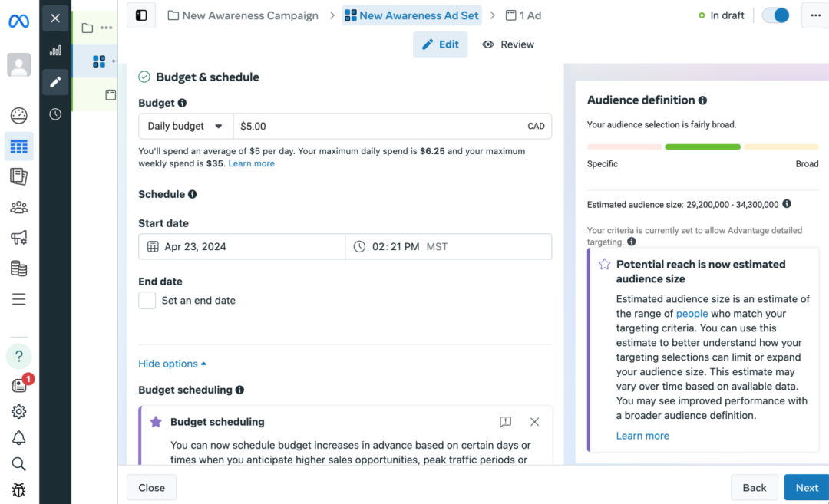Image resolution: width=829 pixels, height=504 pixels.
Task: Click the search magnifier icon in sidebar
Action: coord(19,463)
